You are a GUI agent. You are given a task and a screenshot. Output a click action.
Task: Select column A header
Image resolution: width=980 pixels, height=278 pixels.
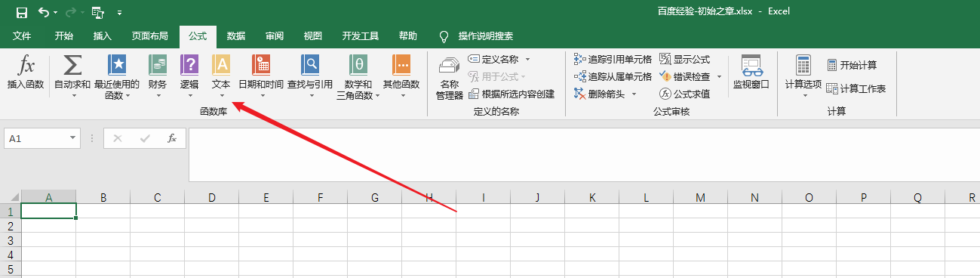pos(48,197)
